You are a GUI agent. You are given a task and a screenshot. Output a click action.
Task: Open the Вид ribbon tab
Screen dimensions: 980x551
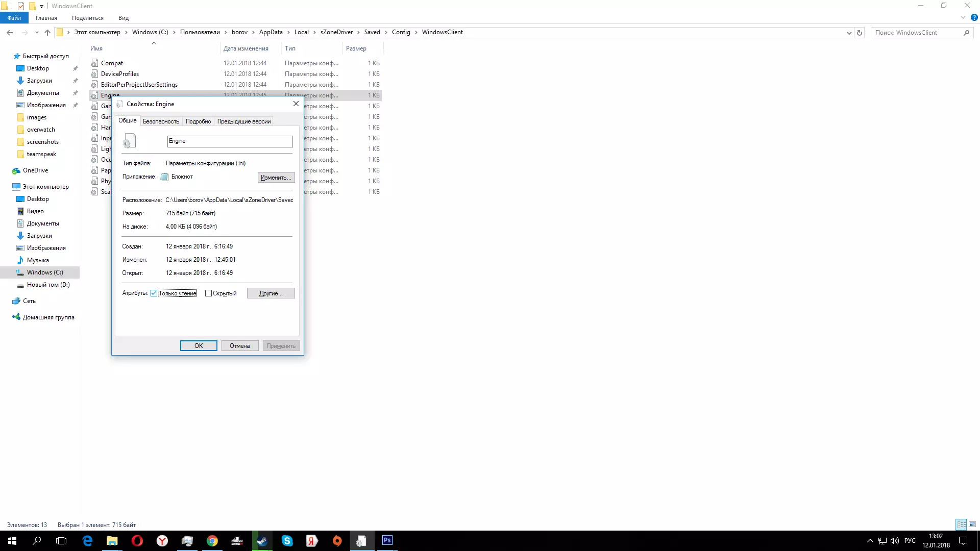pos(124,18)
